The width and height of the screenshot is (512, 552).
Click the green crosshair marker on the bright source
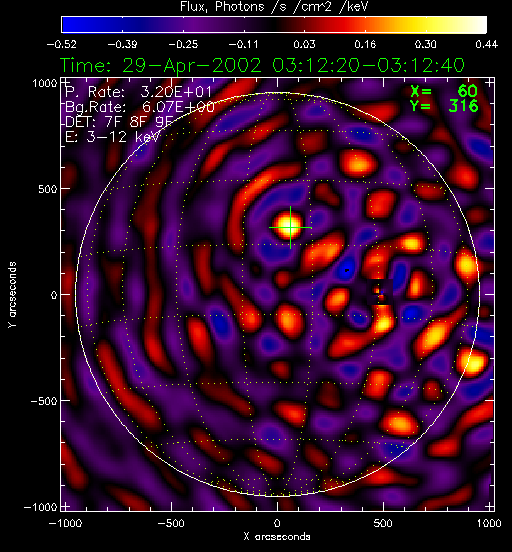click(290, 227)
